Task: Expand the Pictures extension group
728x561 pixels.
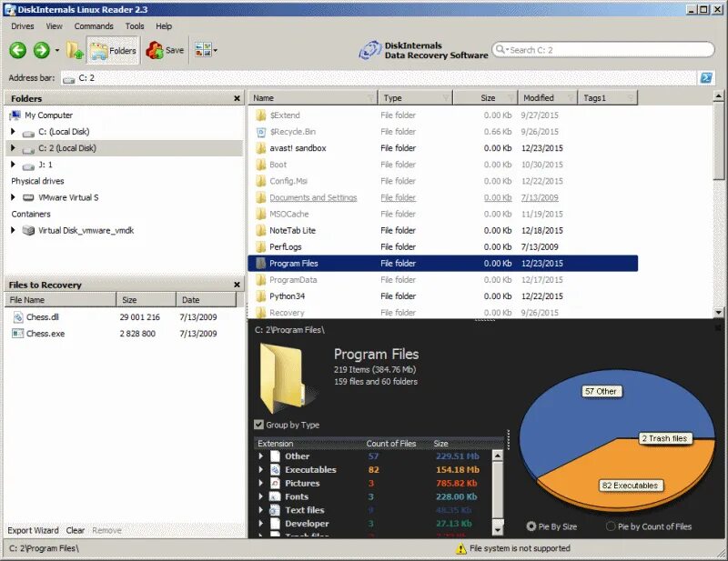Action: point(261,483)
